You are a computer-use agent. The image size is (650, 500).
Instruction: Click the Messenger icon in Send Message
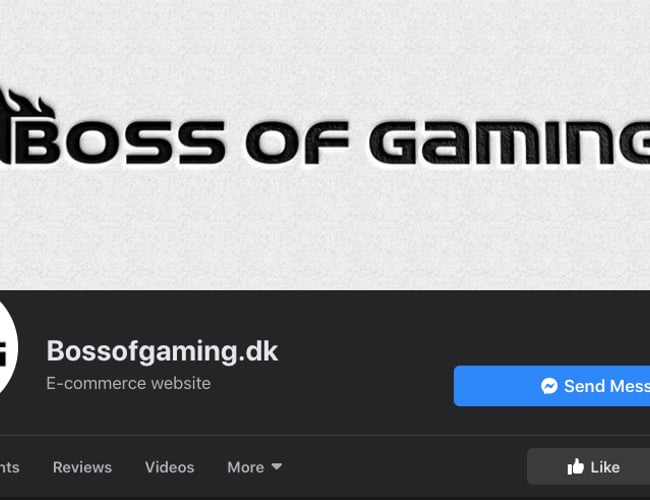tap(549, 386)
